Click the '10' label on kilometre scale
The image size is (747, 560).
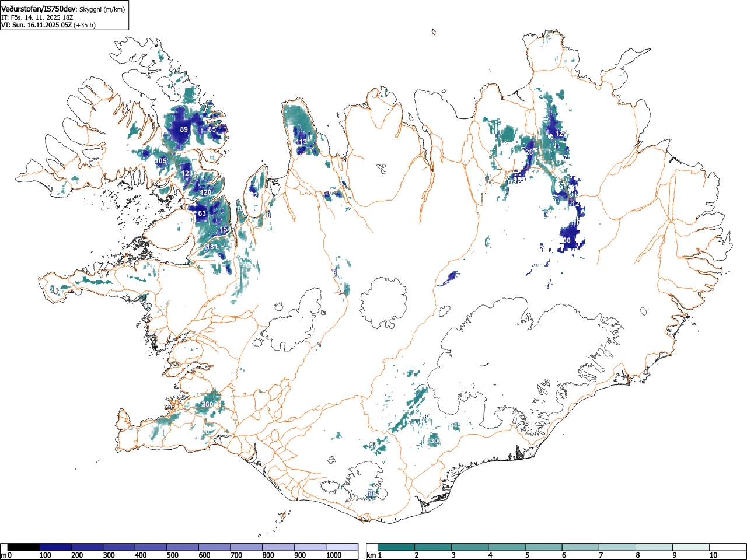(713, 555)
